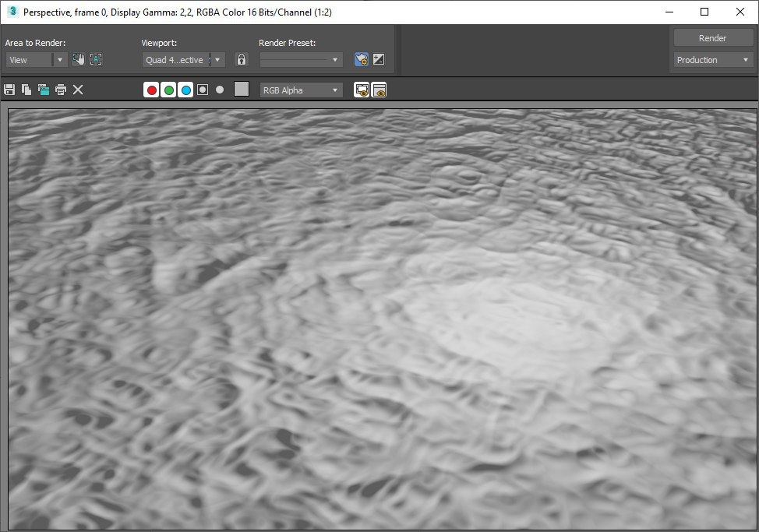This screenshot has height=532, width=759.
Task: Click the Render button
Action: click(712, 37)
